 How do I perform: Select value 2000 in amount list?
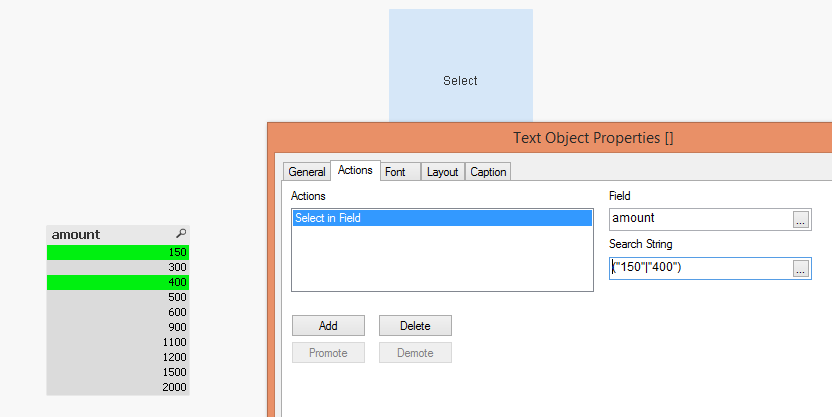118,388
